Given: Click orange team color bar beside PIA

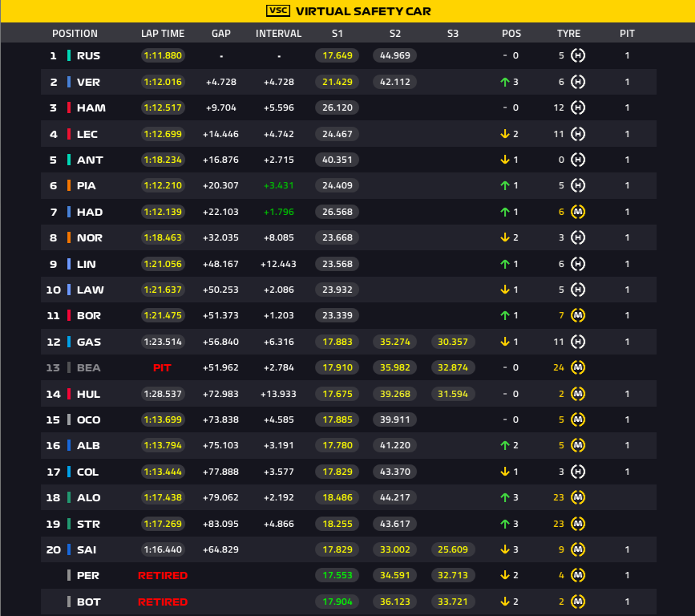Looking at the screenshot, I should pos(69,186).
